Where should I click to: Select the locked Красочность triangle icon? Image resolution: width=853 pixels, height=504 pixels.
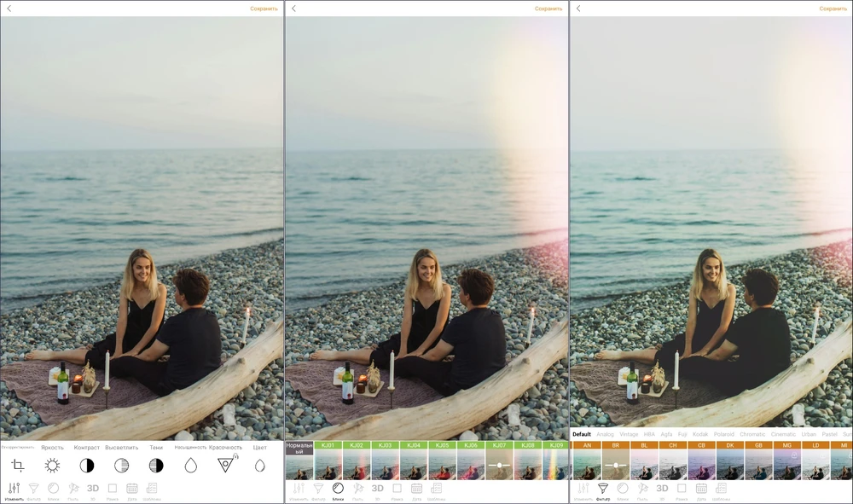point(225,465)
